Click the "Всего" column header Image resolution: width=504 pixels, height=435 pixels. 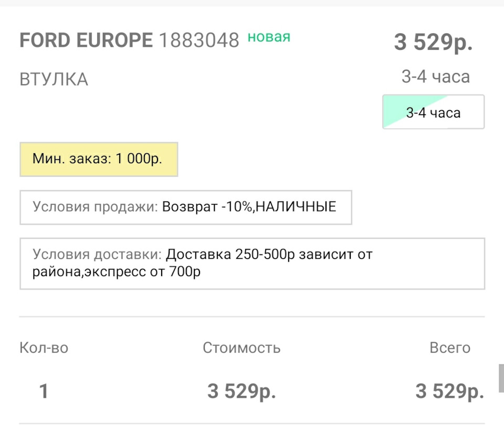coord(450,347)
